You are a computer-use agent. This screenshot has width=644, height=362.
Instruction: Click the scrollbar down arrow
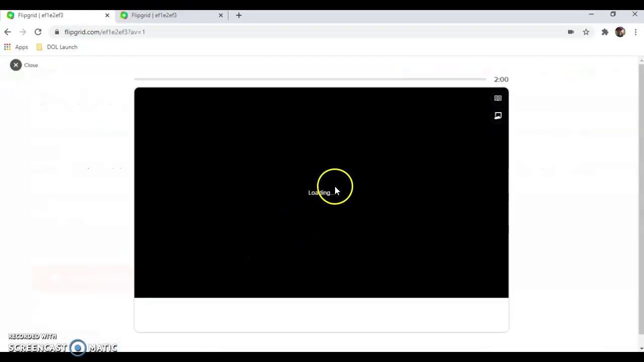coord(641,348)
